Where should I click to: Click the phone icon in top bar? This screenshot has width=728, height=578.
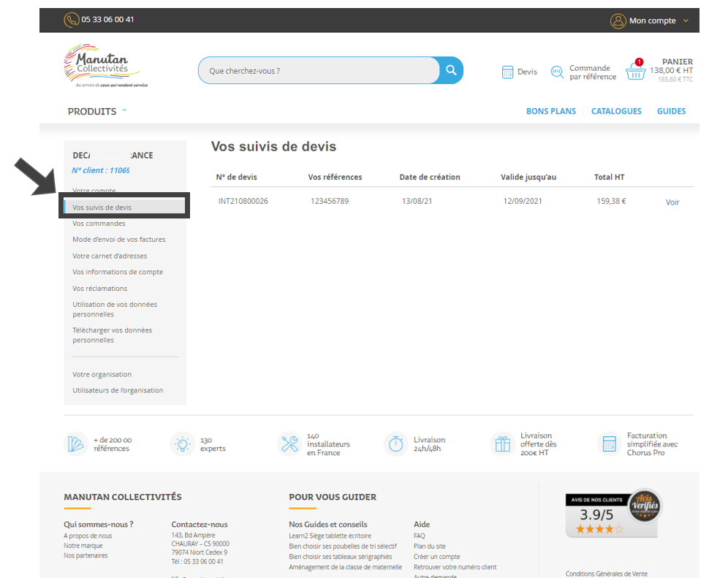pos(72,20)
